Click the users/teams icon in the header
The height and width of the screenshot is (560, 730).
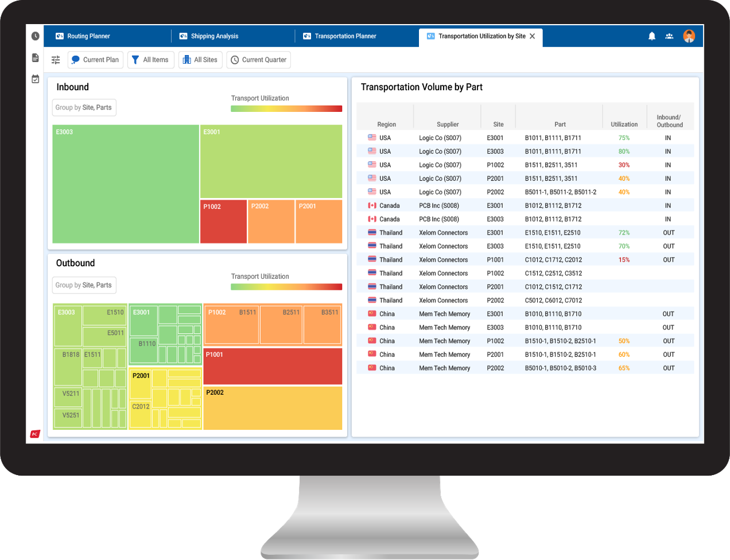[x=669, y=36]
